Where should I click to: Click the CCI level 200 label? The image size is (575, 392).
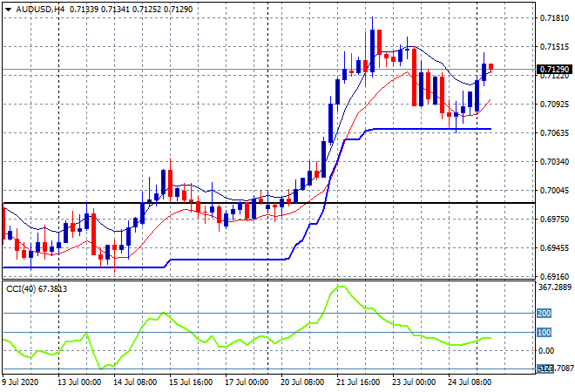click(544, 313)
